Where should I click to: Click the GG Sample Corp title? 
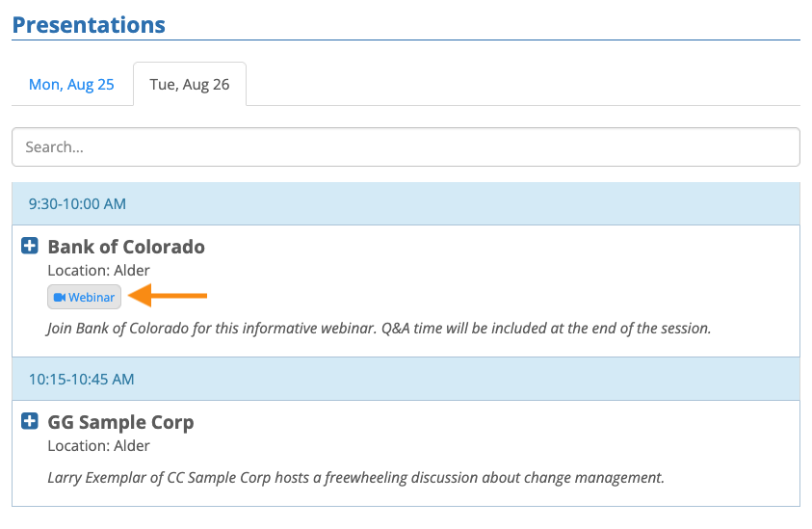point(120,422)
